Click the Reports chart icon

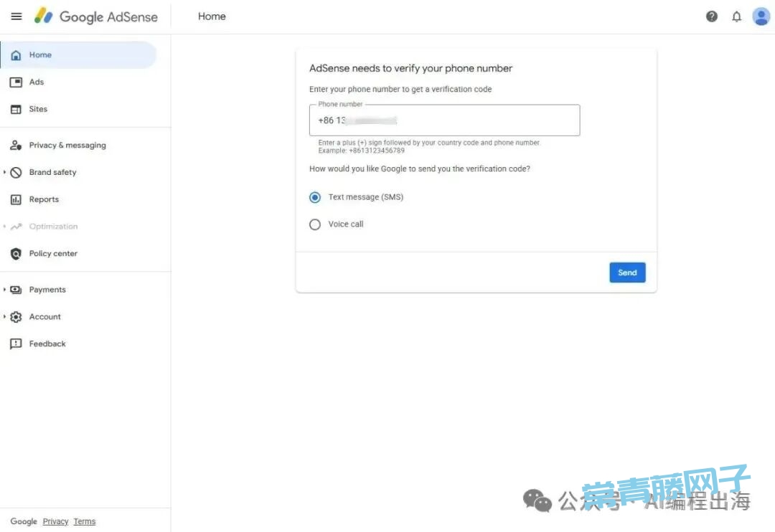click(x=16, y=200)
